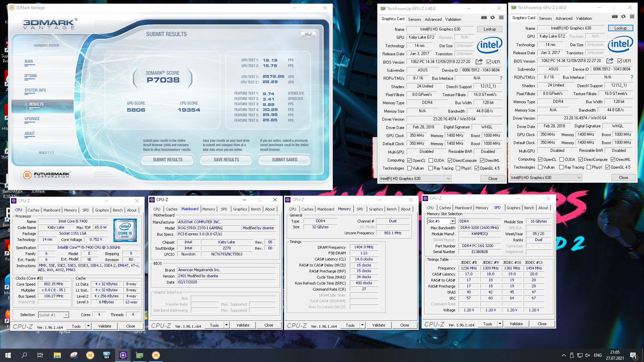Click volume muted tray icon
Image resolution: width=644 pixels, height=362 pixels.
coord(588,355)
